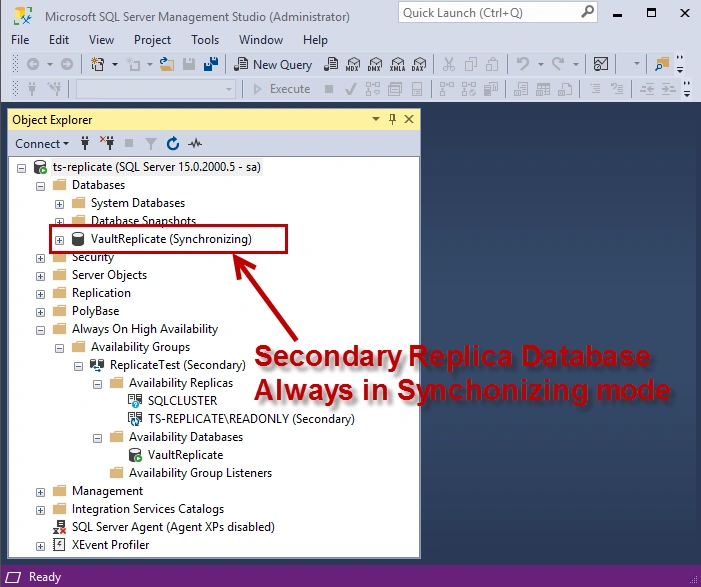This screenshot has width=701, height=587.
Task: Expand the Management folder
Action: (40, 492)
